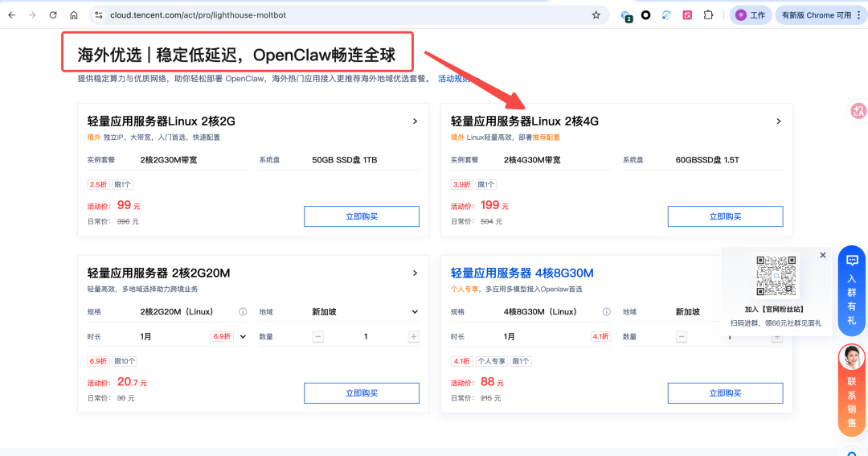Decrease quantity in 4核8G30M card
Image resolution: width=868 pixels, height=456 pixels.
tap(682, 337)
